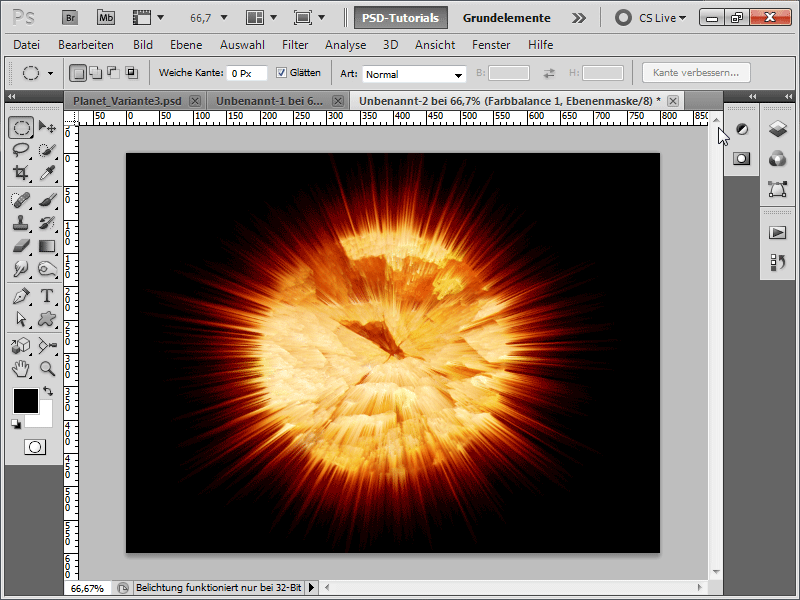Open the History panel icon
This screenshot has width=800, height=600.
coord(778,263)
